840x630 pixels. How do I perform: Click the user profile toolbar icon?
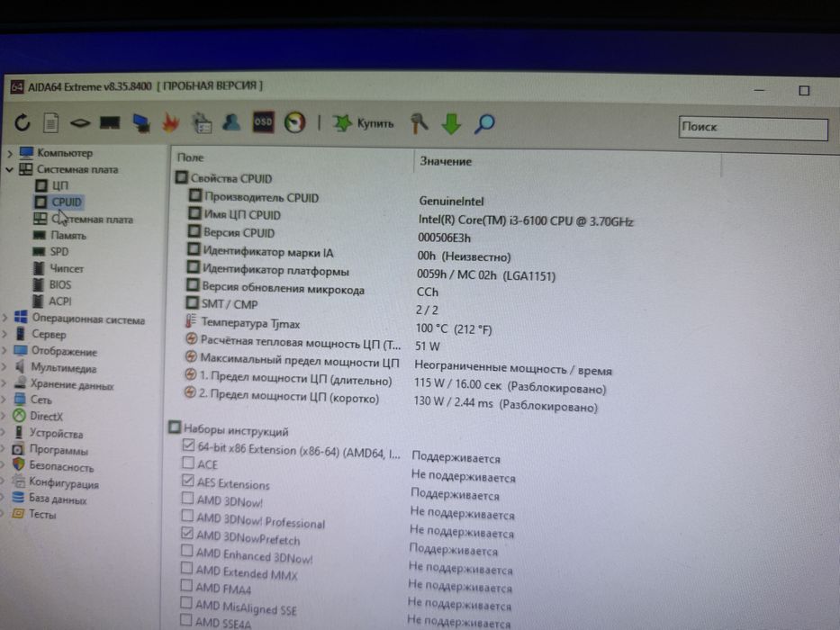click(x=231, y=122)
